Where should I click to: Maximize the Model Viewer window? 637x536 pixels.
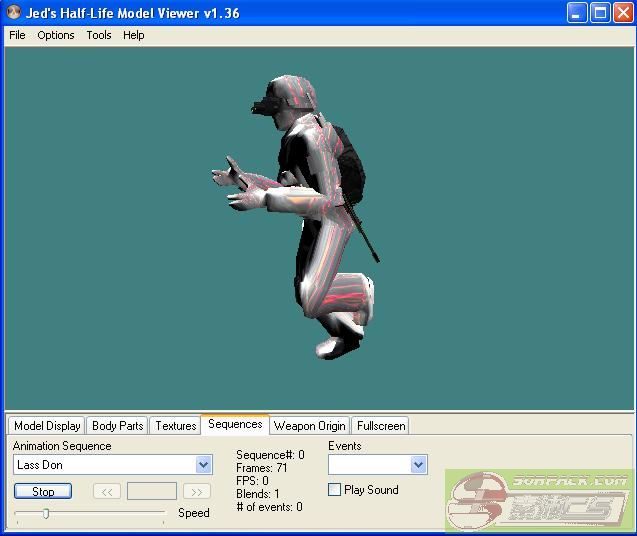pyautogui.click(x=600, y=13)
